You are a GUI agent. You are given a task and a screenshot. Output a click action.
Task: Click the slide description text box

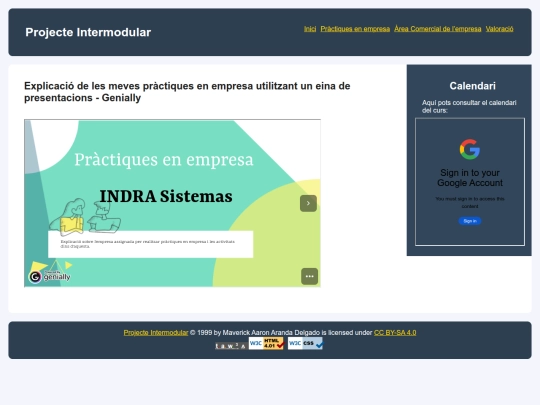[150, 244]
